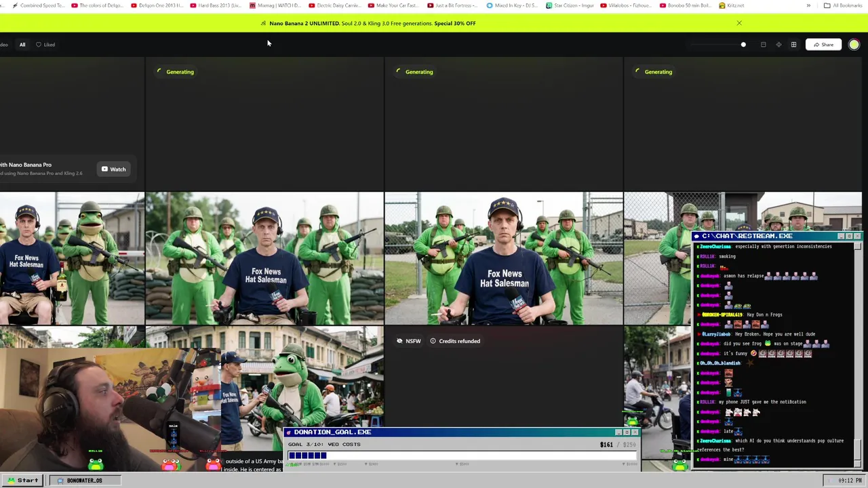The width and height of the screenshot is (868, 488).
Task: Adjust the thumbnail size slider handle
Action: pos(743,45)
